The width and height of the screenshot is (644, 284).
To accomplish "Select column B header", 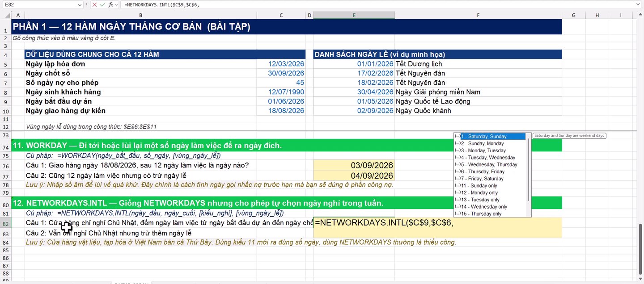I will coord(140,15).
